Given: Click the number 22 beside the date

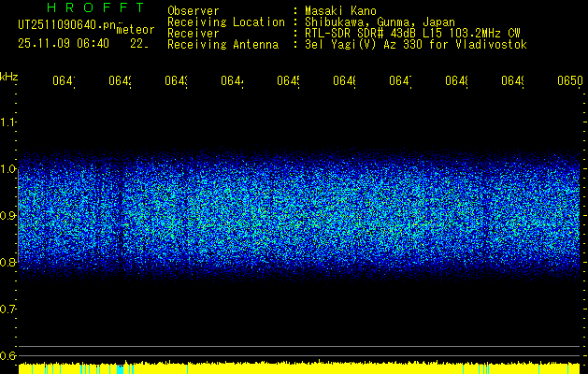Looking at the screenshot, I should [138, 44].
